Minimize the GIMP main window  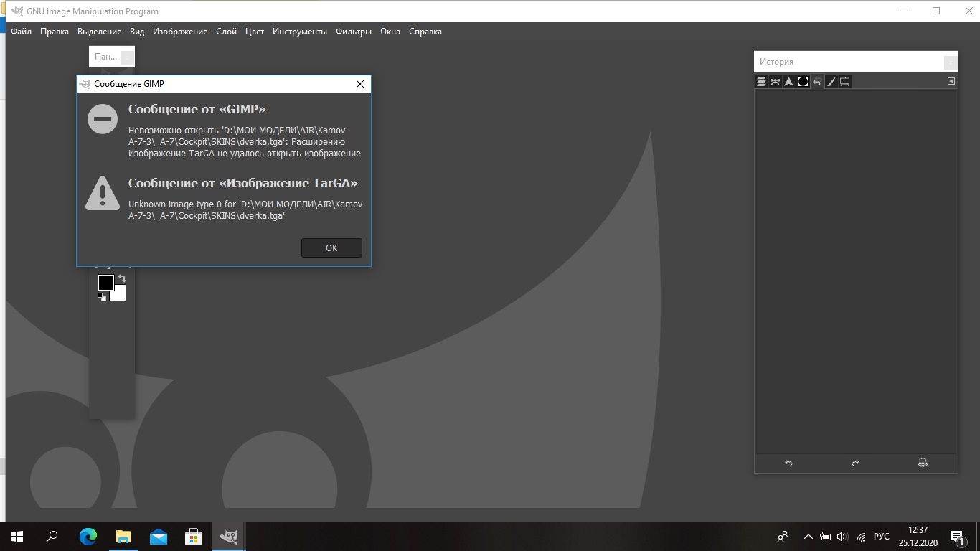point(904,11)
